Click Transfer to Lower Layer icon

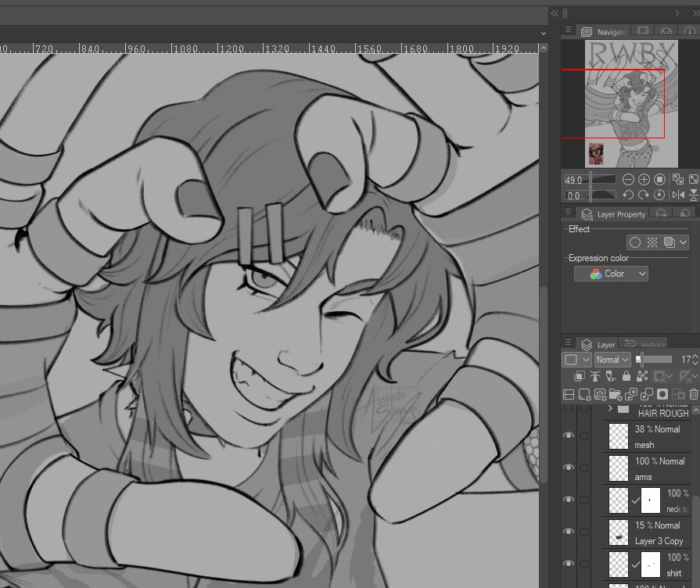[631, 394]
